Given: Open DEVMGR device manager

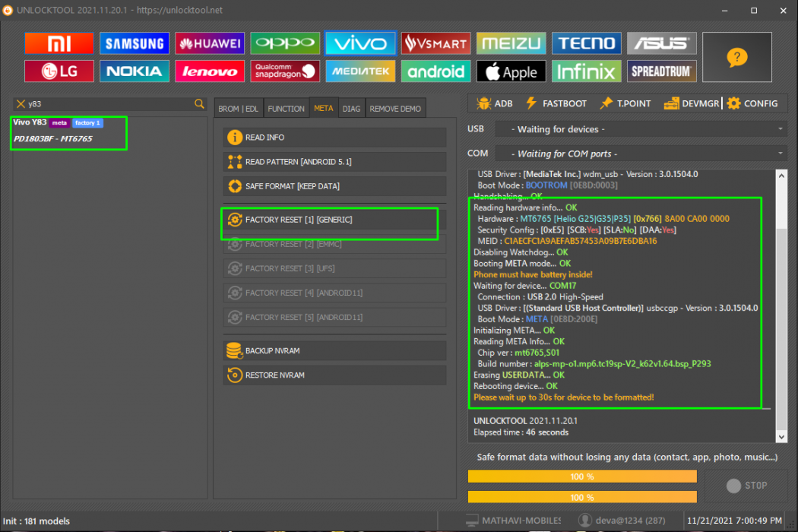Looking at the screenshot, I should [692, 103].
